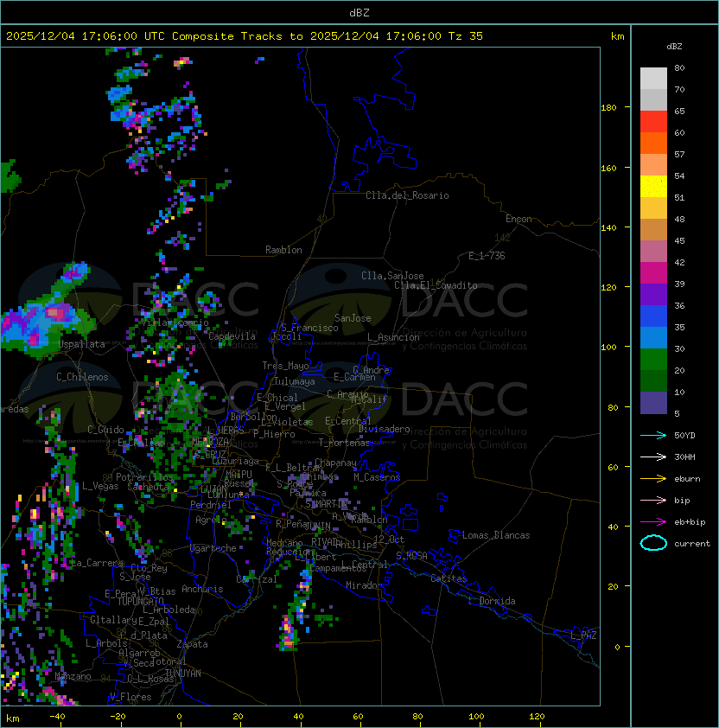Viewport: 719px width, 728px height.
Task: Select the light blue 30-35 dBZ swatch
Action: 653,337
